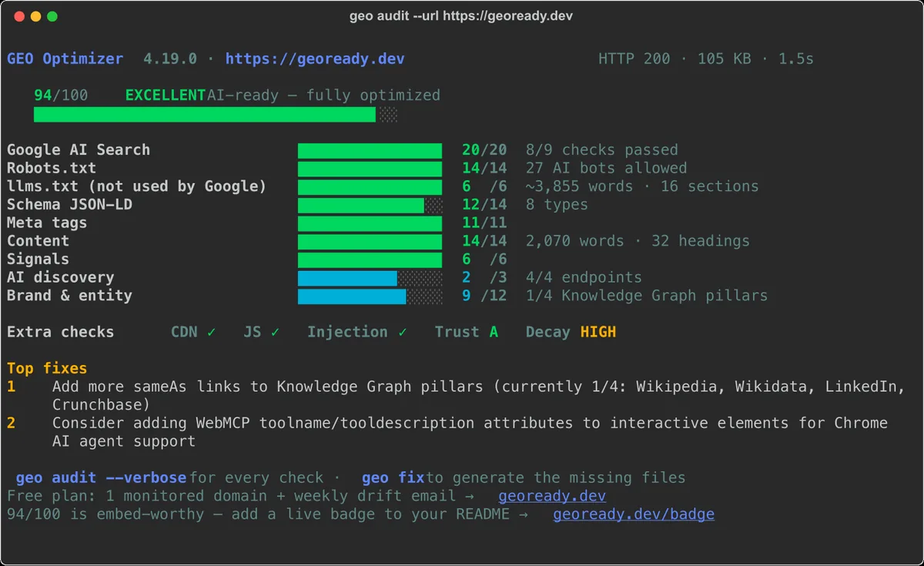Click the 'Schema JSON-LD' row label
This screenshot has height=566, width=924.
69,205
